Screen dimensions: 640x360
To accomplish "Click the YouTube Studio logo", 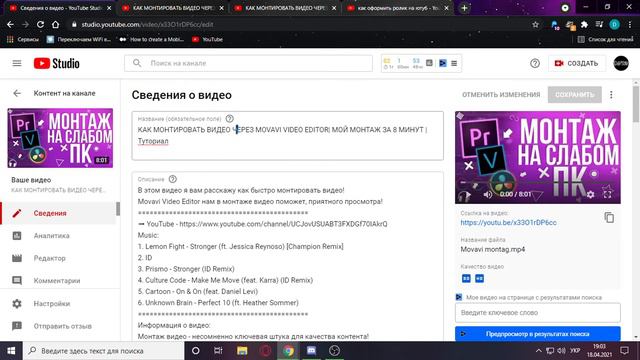I will (x=57, y=63).
